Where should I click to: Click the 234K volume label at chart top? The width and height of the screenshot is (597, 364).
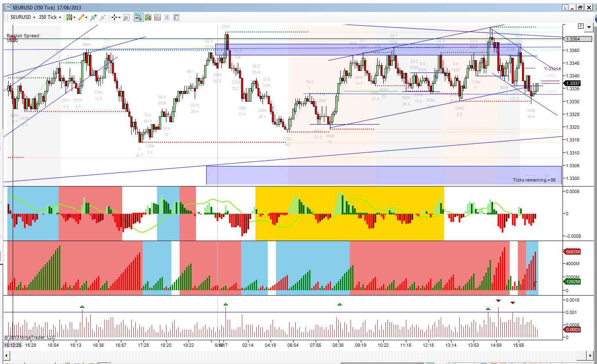pyautogui.click(x=226, y=27)
